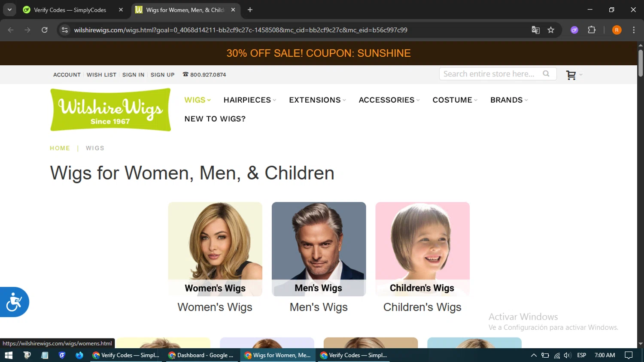This screenshot has width=644, height=362.
Task: Click the page vertical scrollbar thumb
Action: pos(641,63)
